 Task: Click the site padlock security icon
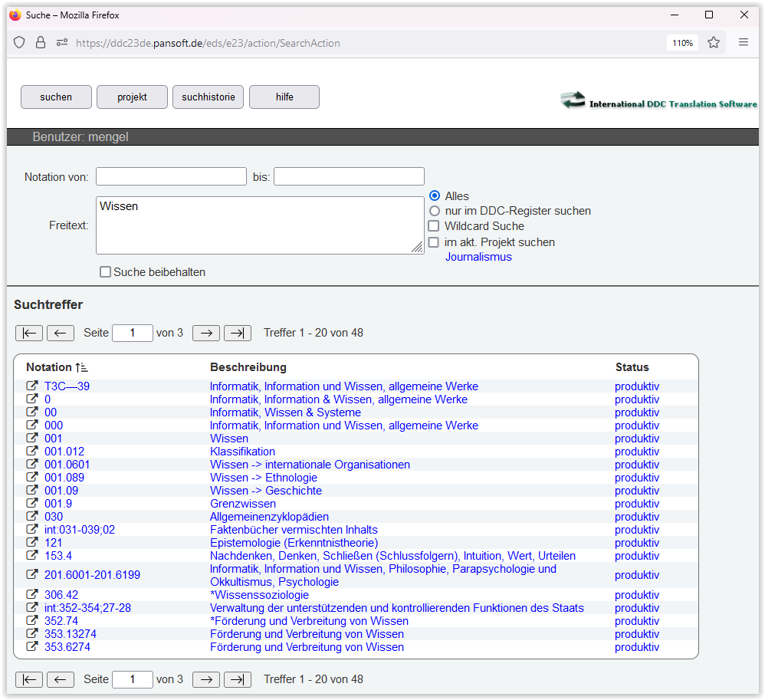tap(41, 43)
